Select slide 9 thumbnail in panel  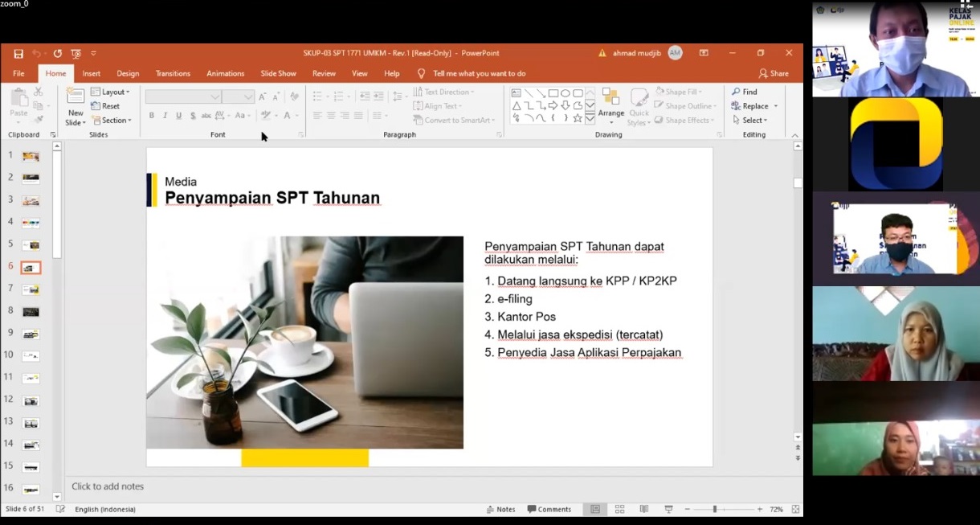[31, 334]
